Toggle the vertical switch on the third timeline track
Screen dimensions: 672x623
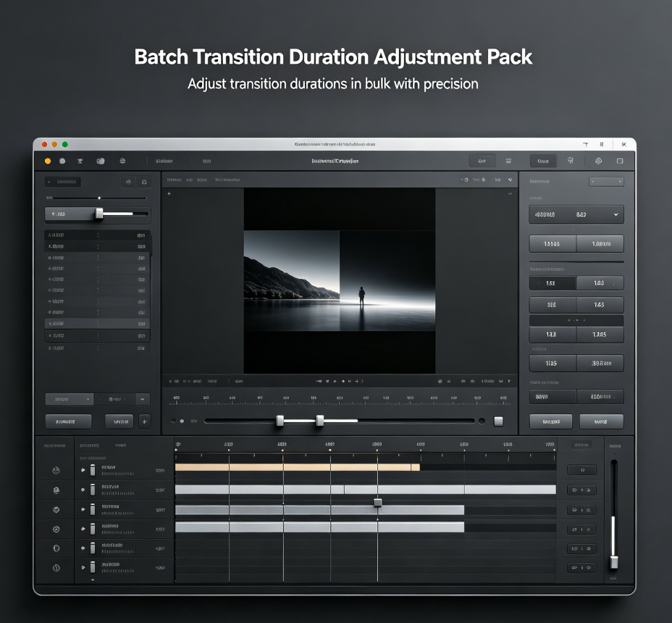(93, 509)
